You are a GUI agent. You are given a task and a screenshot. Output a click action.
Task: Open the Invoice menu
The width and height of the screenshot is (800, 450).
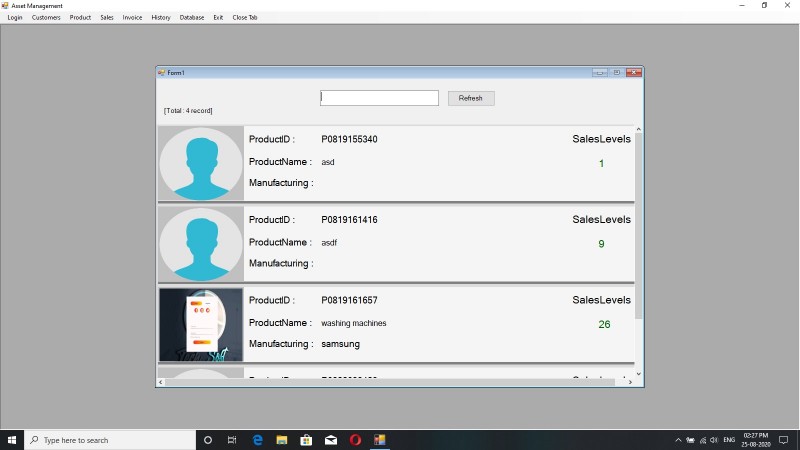(132, 17)
